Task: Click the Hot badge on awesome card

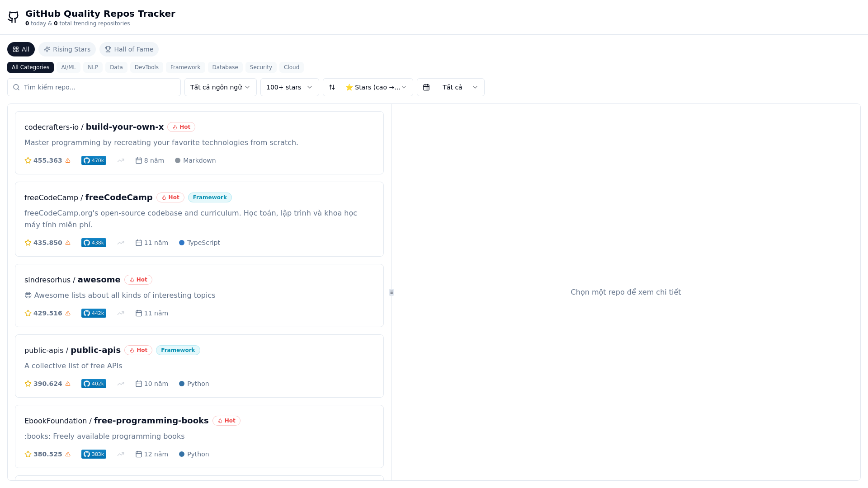Action: (x=138, y=280)
